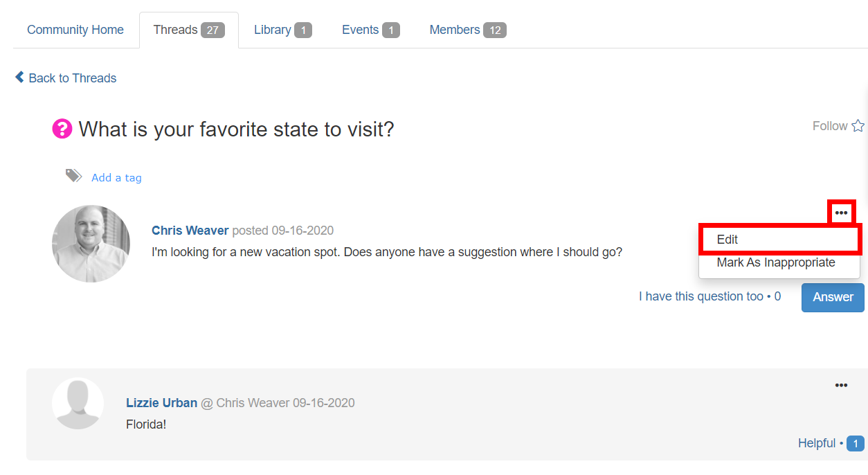Toggle the Follow star icon
This screenshot has width=868, height=475.
click(x=858, y=126)
